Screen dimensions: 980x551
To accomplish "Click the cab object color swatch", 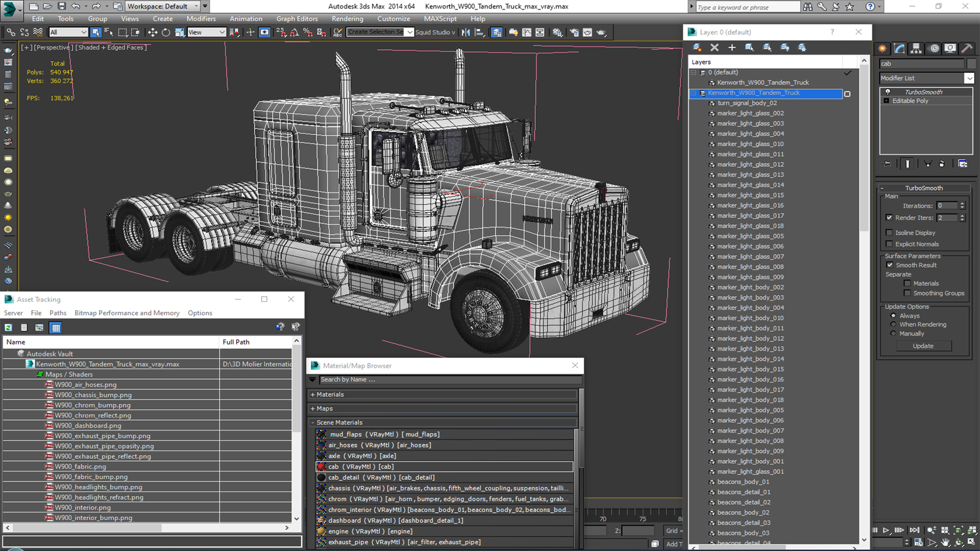I will point(971,64).
